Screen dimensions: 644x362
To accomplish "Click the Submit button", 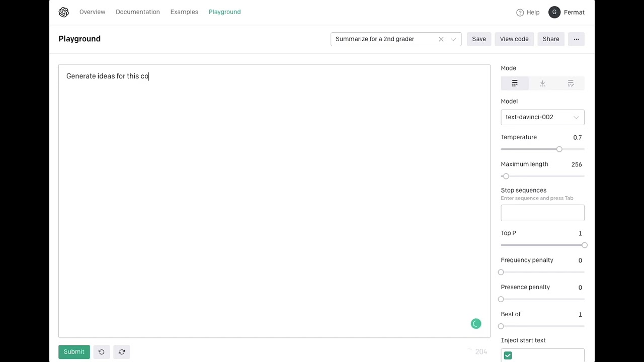I will (x=74, y=352).
